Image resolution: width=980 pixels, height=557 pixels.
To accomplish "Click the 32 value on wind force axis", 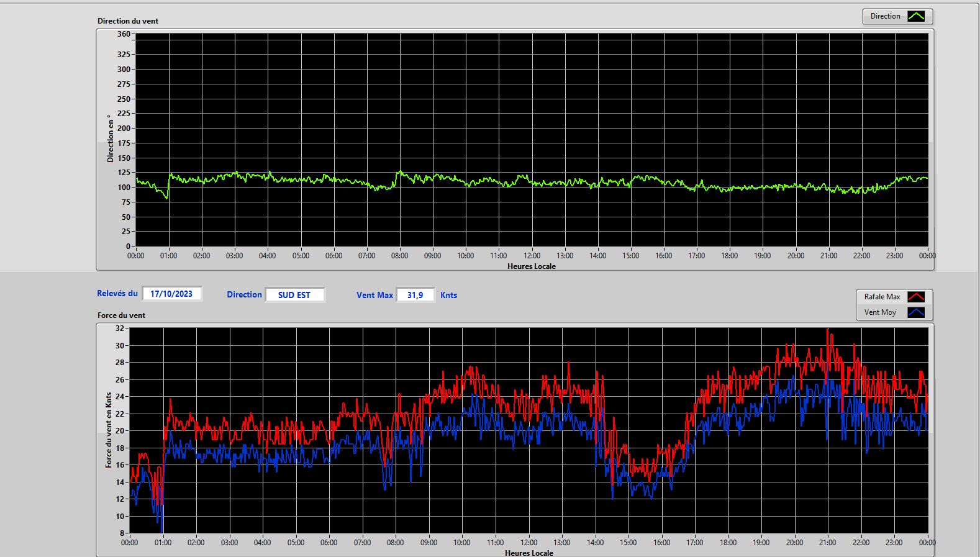I will coord(120,328).
